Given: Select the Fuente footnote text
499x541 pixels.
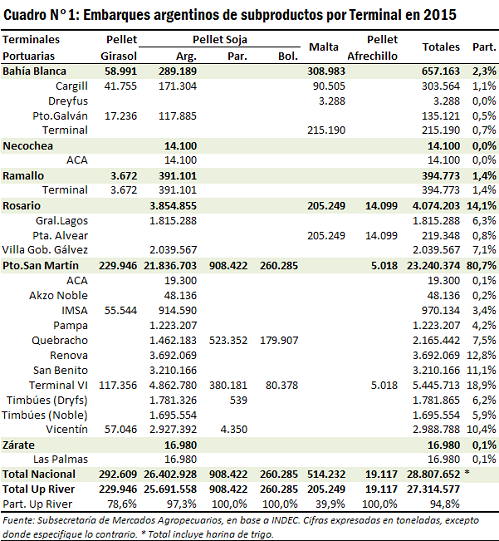Looking at the screenshot, I should [241, 527].
